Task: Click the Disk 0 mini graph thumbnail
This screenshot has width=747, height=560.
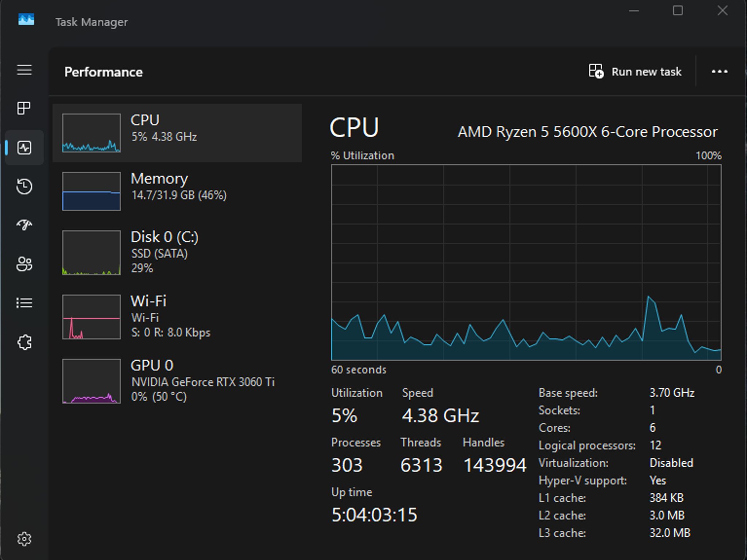Action: point(92,253)
